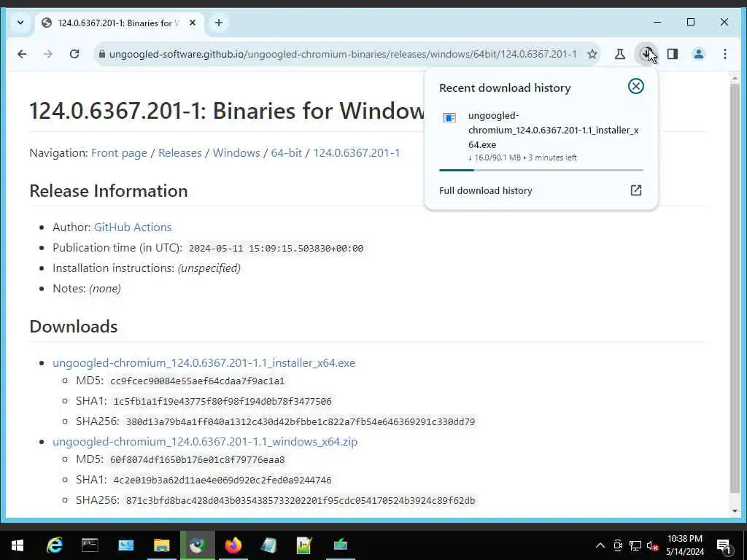Screen dimensions: 747x560
Task: Close the 124.0.6367.201-1 tab
Action: pos(193,23)
